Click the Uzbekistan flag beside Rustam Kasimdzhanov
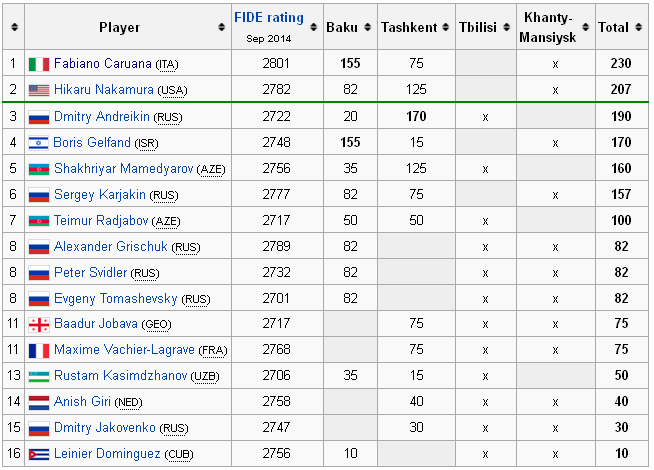This screenshot has width=654, height=470. (x=38, y=376)
